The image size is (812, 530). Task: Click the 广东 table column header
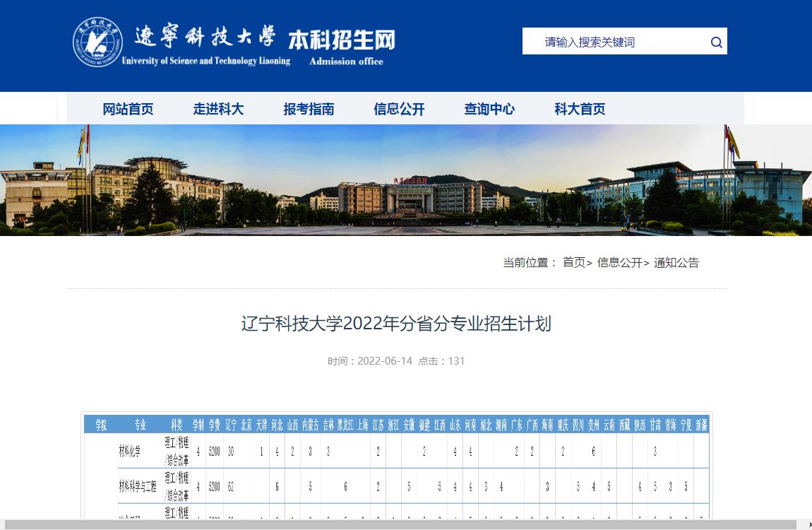pyautogui.click(x=516, y=425)
